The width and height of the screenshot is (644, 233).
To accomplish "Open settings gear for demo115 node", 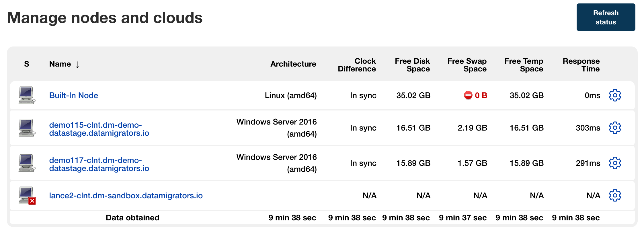I will click(x=615, y=128).
